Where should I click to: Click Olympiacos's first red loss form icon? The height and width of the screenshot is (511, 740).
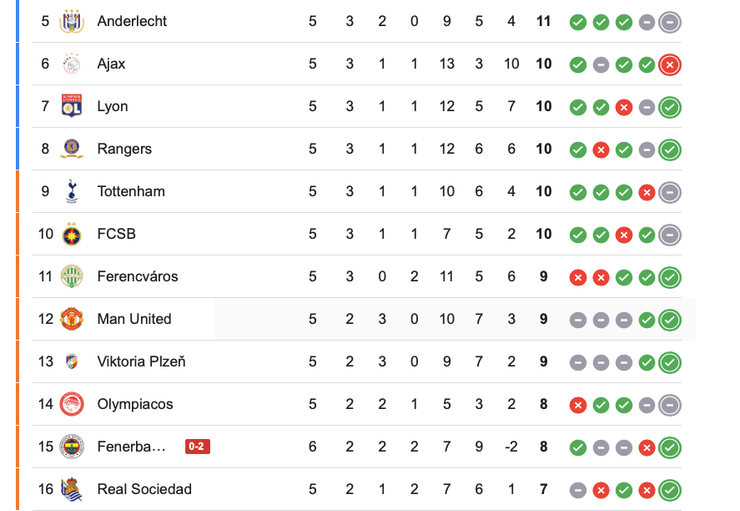(x=577, y=404)
